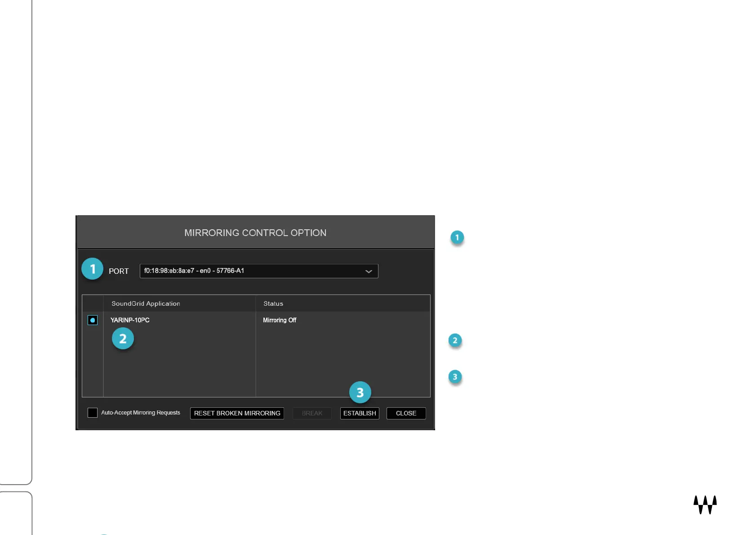Click the ESTABLISH button

click(x=360, y=413)
